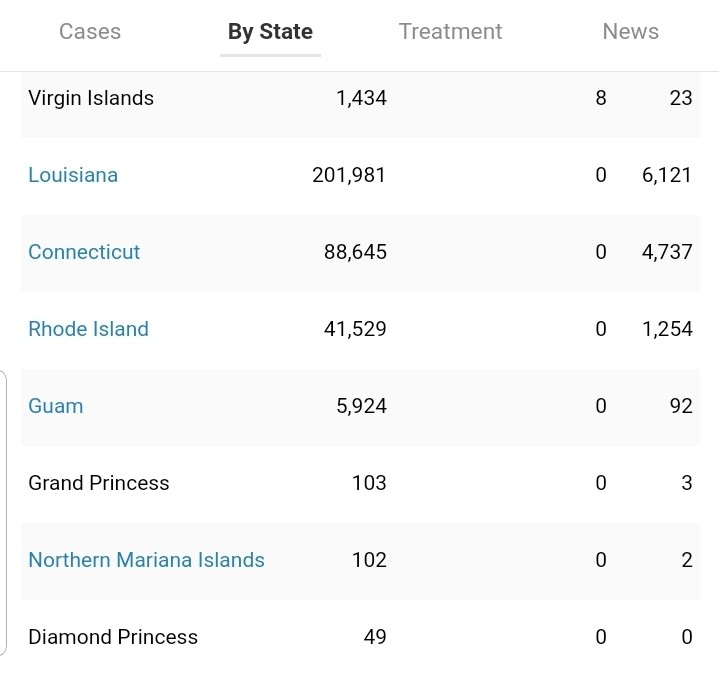This screenshot has width=719, height=691.
Task: Select the By State tab
Action: [x=270, y=31]
